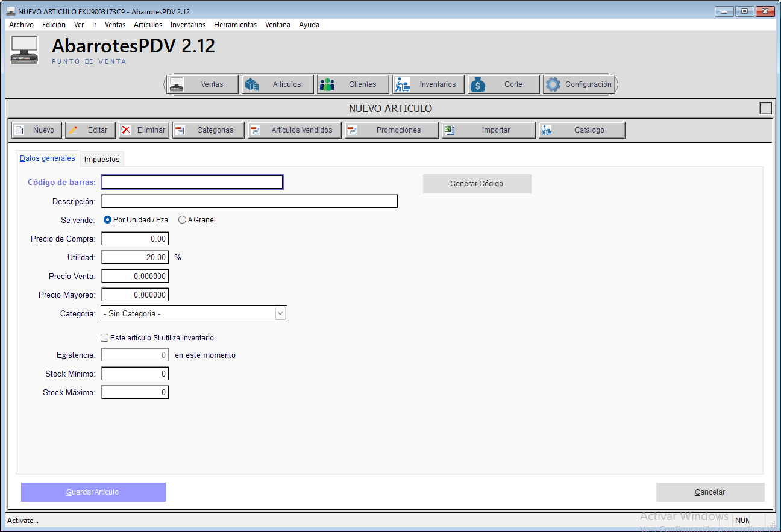The height and width of the screenshot is (532, 781).
Task: Click the Utilidad percentage field
Action: coord(135,257)
